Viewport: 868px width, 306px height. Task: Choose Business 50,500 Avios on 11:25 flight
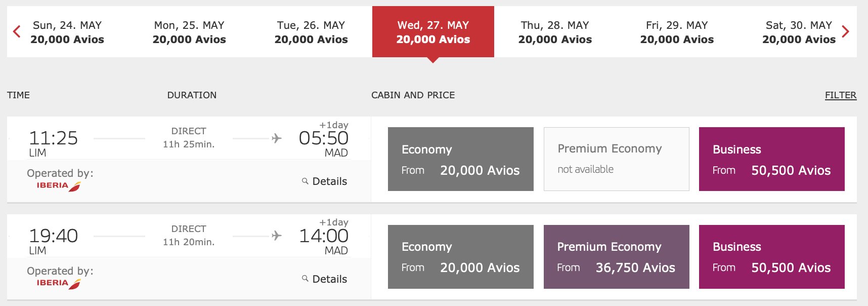coord(772,159)
